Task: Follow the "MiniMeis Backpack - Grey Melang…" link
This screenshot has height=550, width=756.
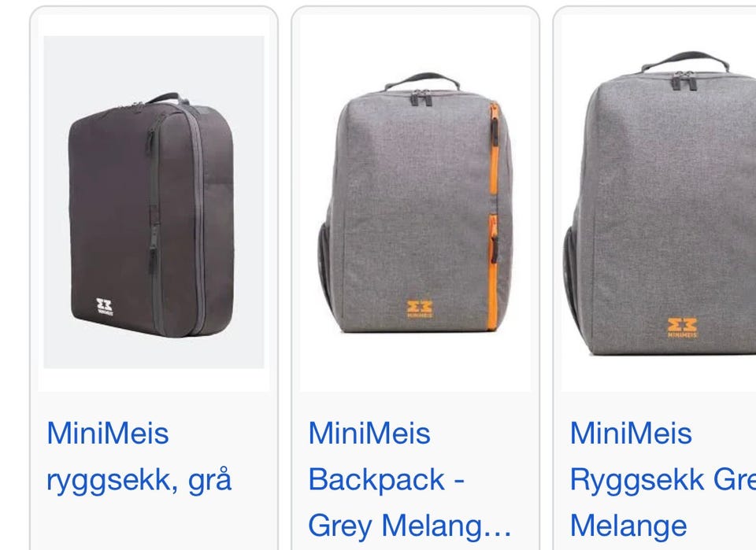Action: (x=409, y=479)
